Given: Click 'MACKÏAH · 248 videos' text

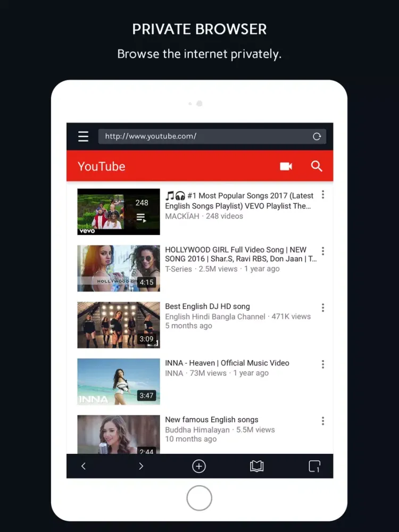Looking at the screenshot, I should point(204,216).
